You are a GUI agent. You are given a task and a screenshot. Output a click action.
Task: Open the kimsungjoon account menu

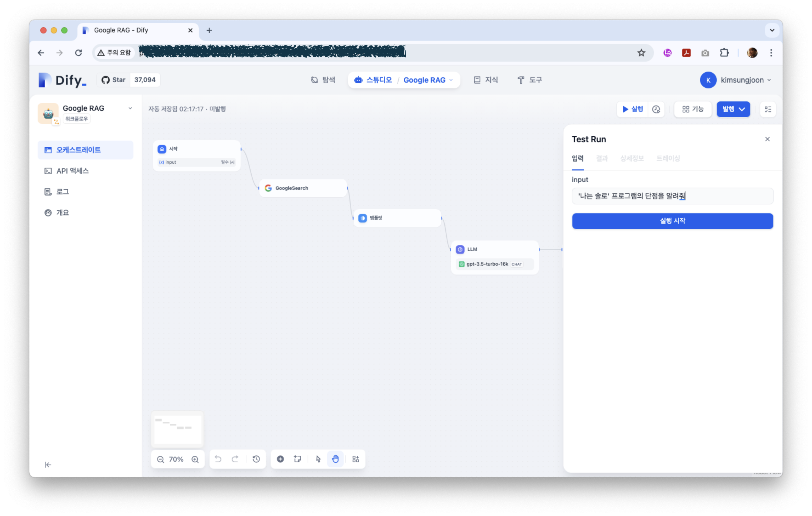pos(735,80)
